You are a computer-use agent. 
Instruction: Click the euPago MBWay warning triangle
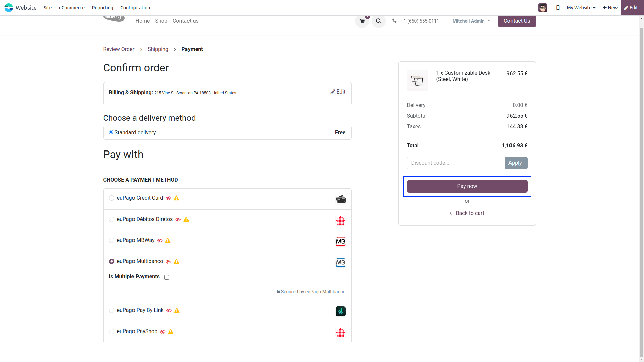(168, 240)
